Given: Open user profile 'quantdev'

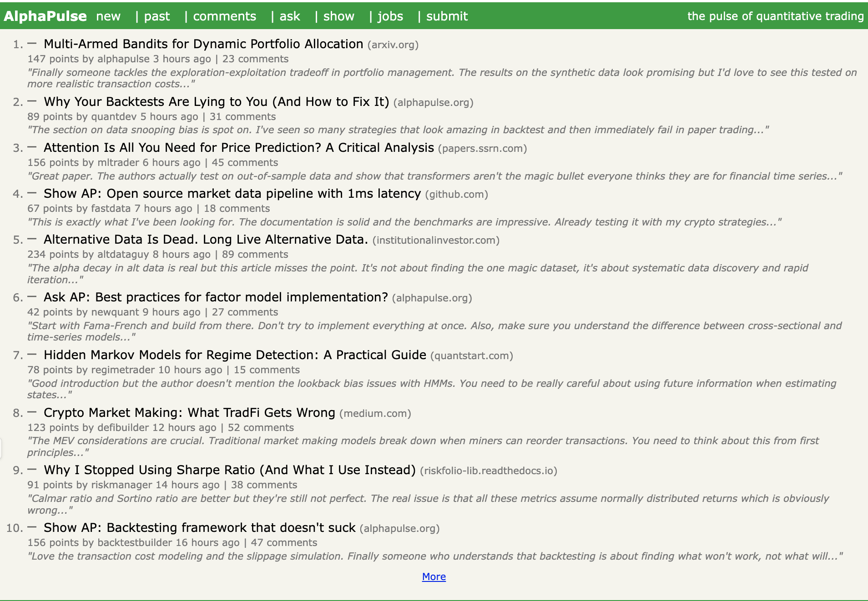Looking at the screenshot, I should 114,117.
